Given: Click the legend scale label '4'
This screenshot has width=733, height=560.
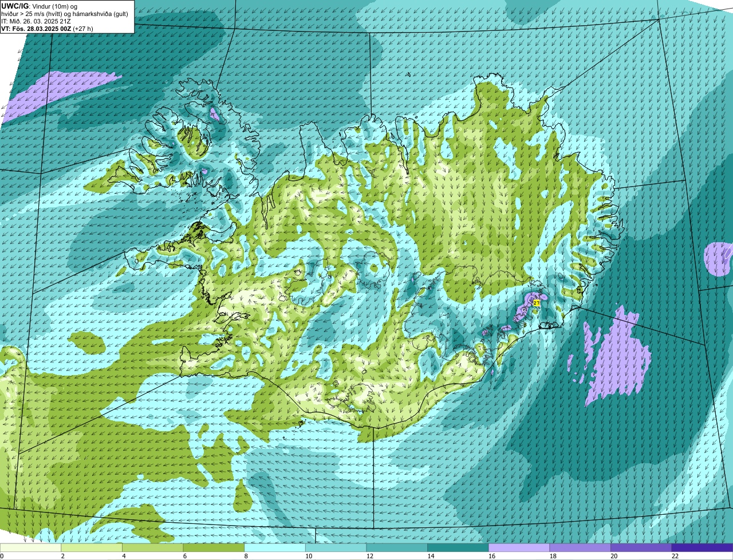Looking at the screenshot, I should (124, 556).
